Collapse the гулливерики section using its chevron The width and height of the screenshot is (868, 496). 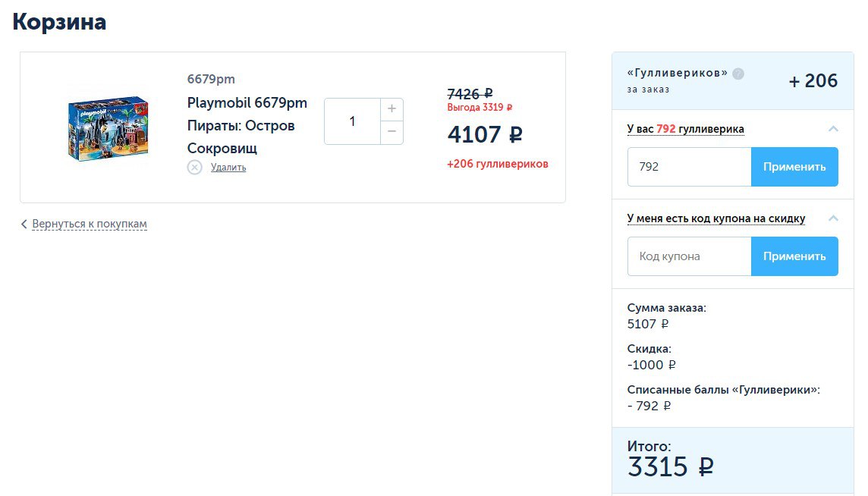click(833, 129)
